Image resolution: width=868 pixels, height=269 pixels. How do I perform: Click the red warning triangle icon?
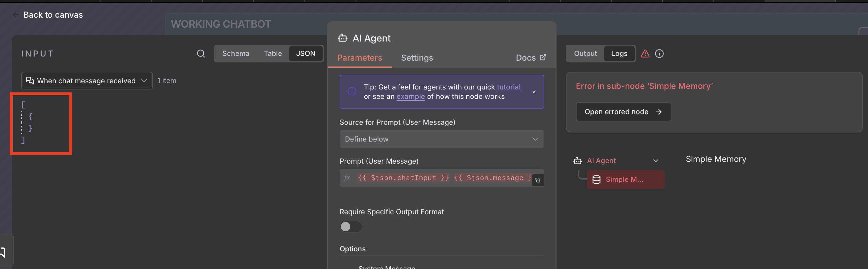point(645,54)
